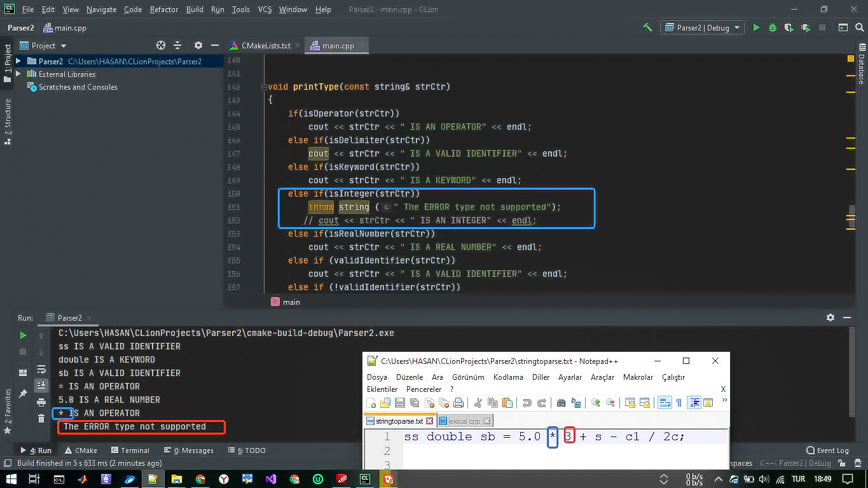The width and height of the screenshot is (868, 488).
Task: Click the Build hammer icon
Action: coord(647,27)
